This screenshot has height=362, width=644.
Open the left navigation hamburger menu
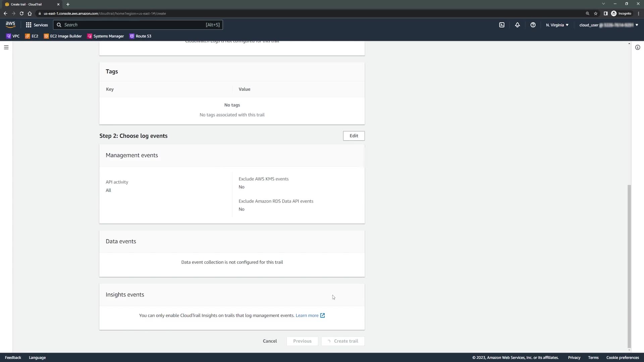coord(6,47)
